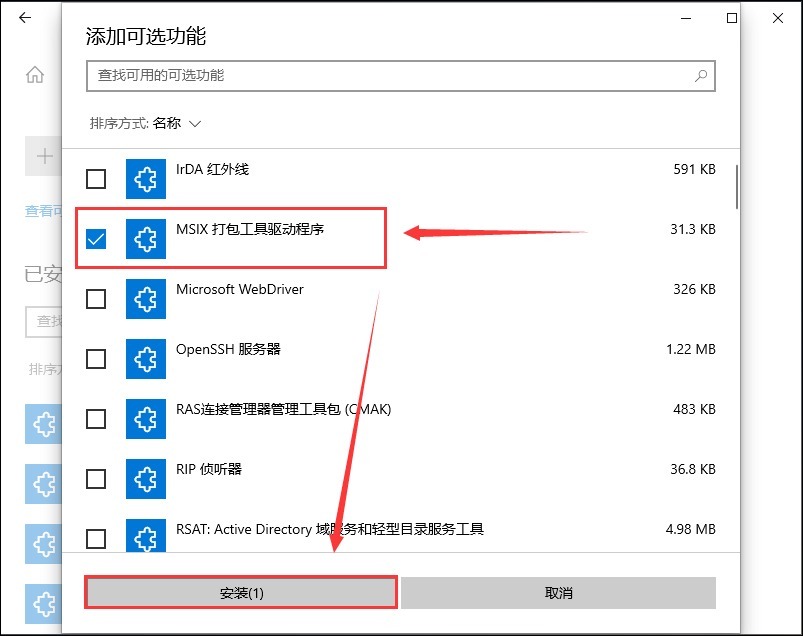Select the RAS连接管理器管理工具包 (CMAK) label

(284, 409)
